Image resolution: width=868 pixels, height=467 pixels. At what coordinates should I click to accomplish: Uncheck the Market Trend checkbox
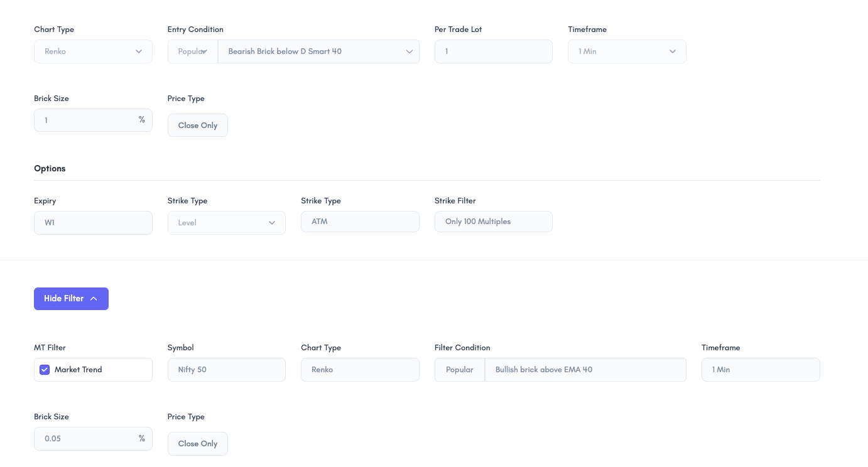point(45,370)
